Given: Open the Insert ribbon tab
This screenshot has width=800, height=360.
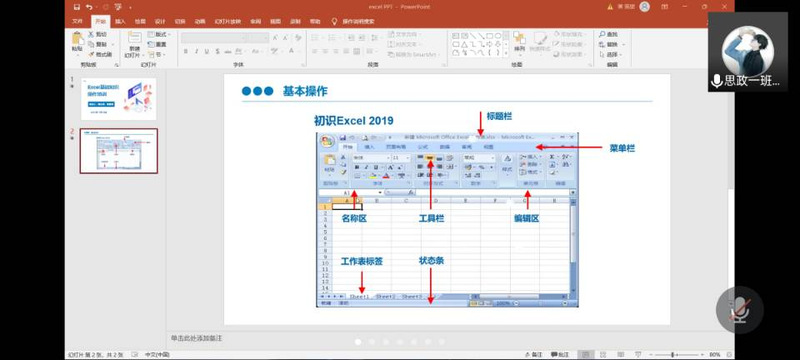Looking at the screenshot, I should point(120,21).
